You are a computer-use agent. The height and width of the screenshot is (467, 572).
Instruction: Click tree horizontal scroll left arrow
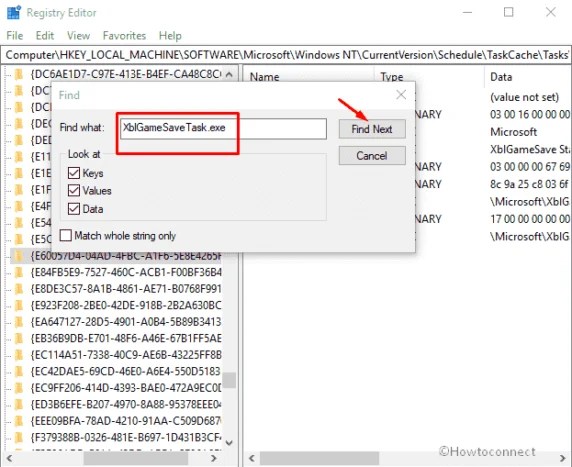(9, 458)
